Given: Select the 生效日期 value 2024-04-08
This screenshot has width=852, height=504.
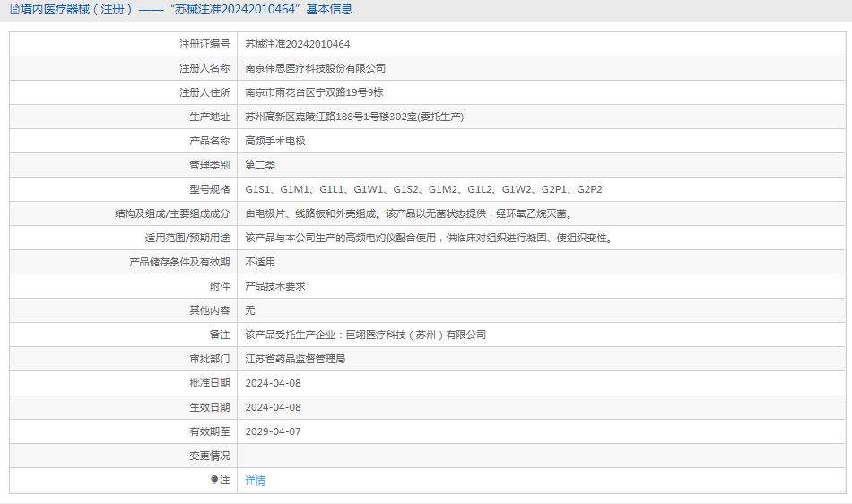Looking at the screenshot, I should 273,407.
